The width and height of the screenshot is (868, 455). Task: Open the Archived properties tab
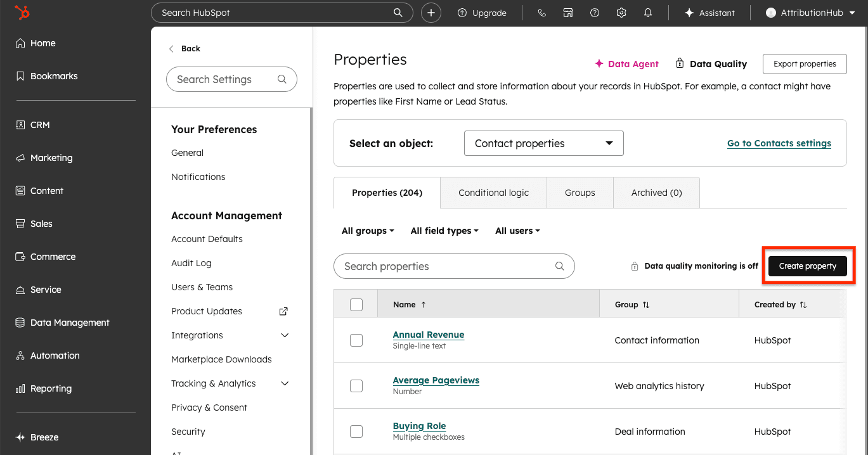(656, 192)
